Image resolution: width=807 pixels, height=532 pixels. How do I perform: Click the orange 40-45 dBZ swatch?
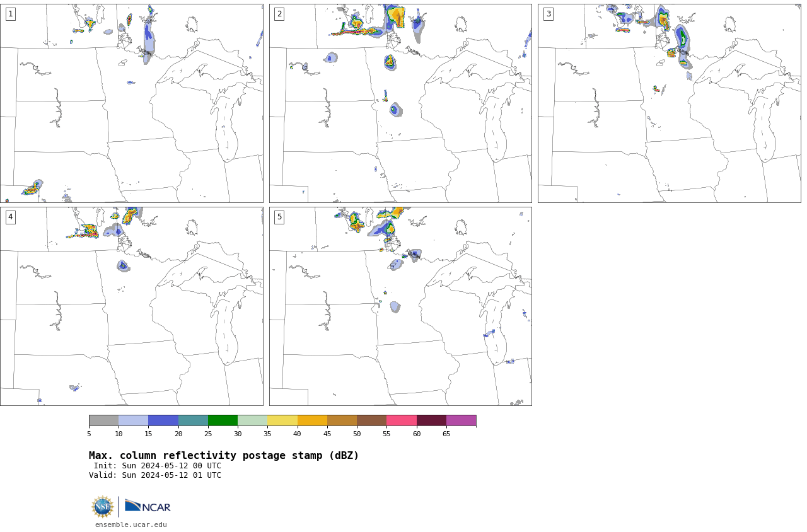coord(312,420)
